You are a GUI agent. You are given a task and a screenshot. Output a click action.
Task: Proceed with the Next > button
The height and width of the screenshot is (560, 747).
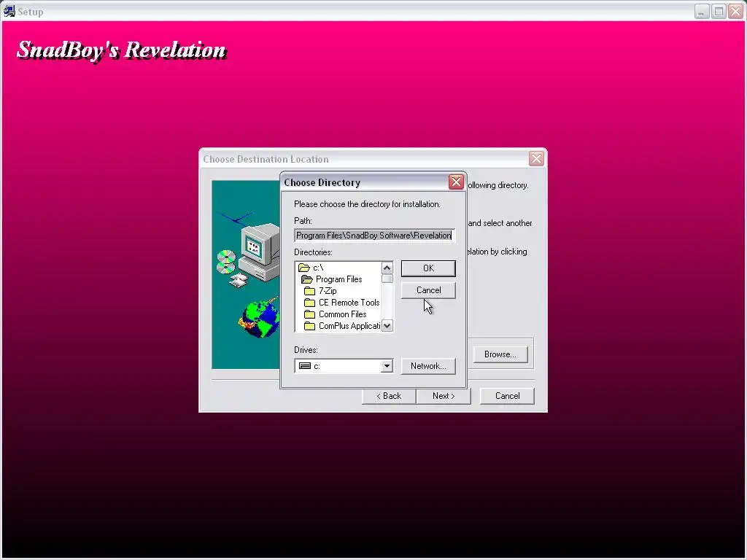pyautogui.click(x=444, y=396)
